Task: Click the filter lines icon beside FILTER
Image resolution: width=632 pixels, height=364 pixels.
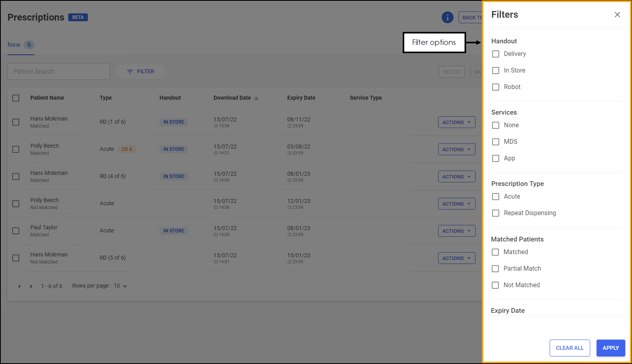Action: point(130,72)
